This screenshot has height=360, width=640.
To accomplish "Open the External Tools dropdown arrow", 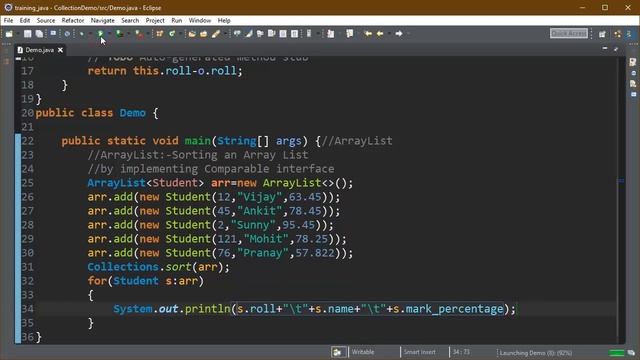I will (148, 34).
